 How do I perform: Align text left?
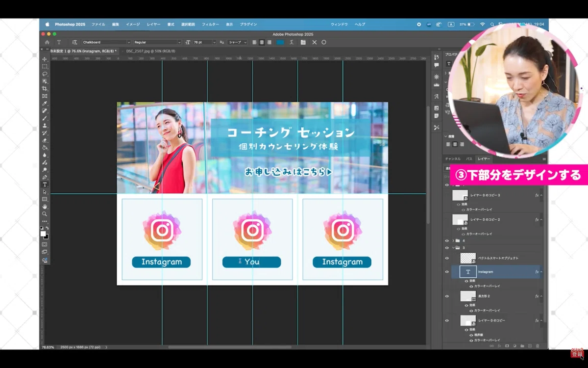click(x=255, y=42)
